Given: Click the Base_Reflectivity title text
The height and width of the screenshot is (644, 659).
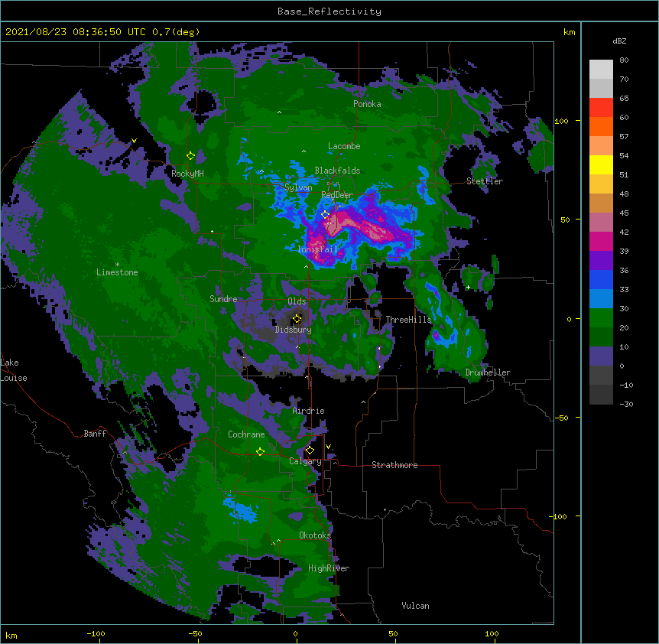Looking at the screenshot, I should (x=329, y=11).
